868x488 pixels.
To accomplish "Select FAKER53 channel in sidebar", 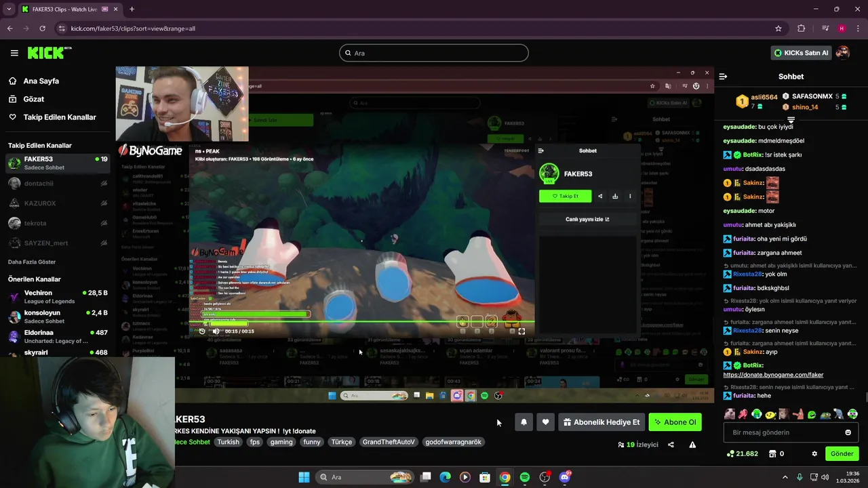I will [x=57, y=163].
